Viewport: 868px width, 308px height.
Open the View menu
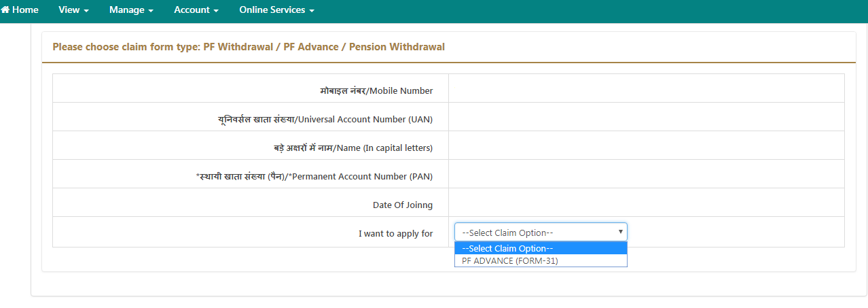(73, 10)
